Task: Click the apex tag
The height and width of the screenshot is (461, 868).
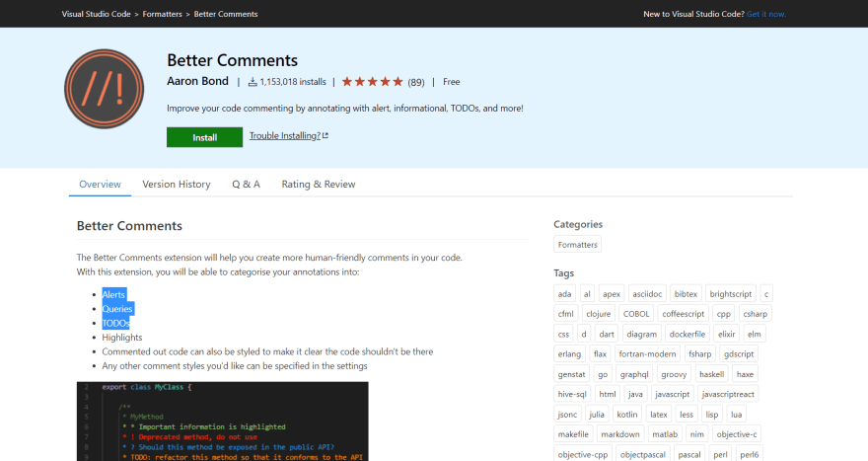Action: pos(612,293)
